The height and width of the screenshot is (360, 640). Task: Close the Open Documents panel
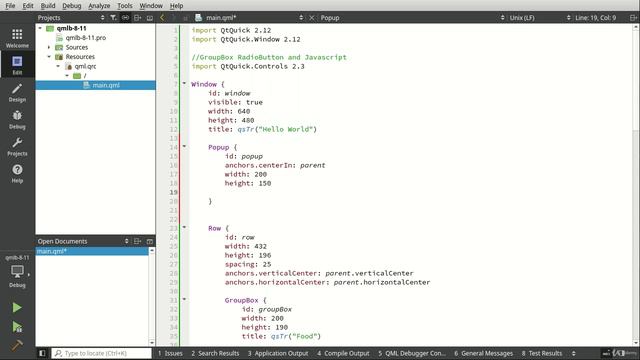(x=150, y=241)
